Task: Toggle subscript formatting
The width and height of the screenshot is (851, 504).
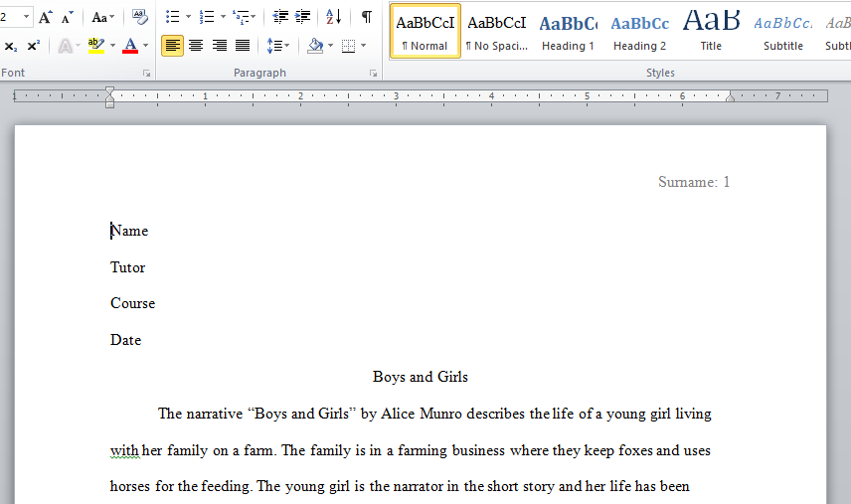Action: click(11, 46)
